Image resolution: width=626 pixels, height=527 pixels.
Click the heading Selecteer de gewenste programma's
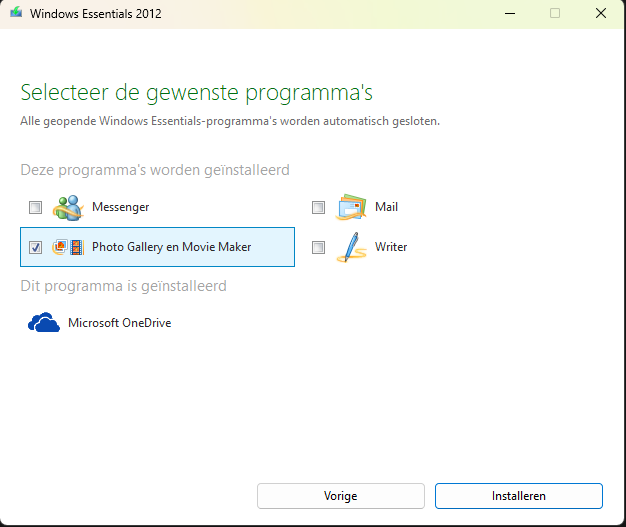196,93
